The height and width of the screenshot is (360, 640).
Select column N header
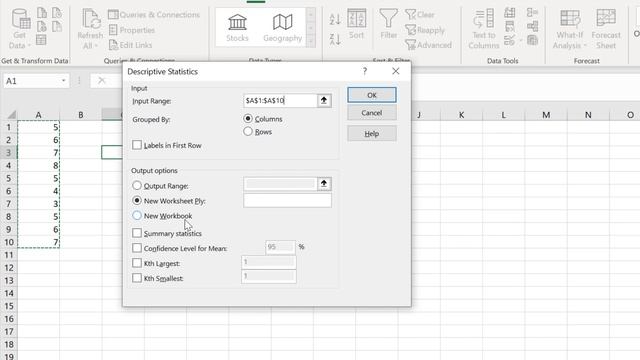(x=588, y=115)
